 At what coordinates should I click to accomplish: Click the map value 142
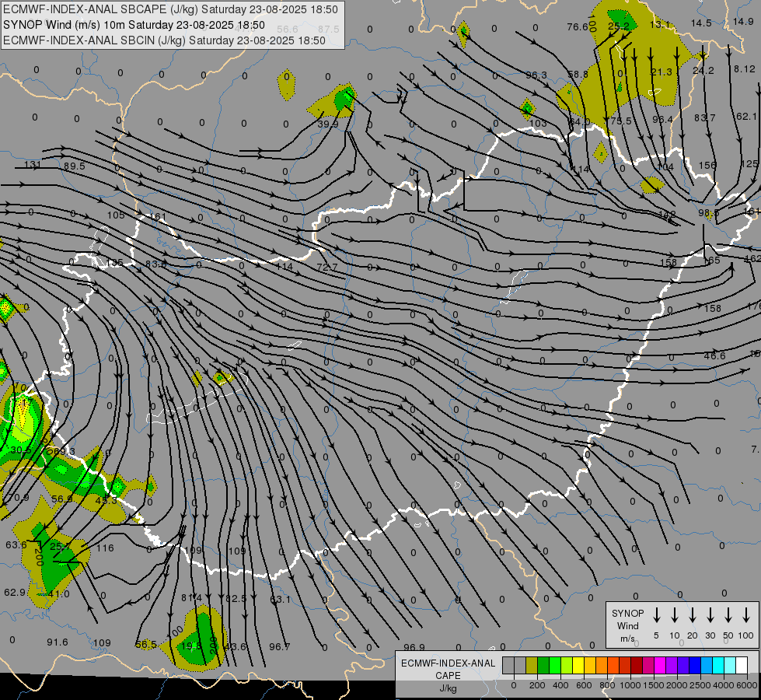coord(667,214)
